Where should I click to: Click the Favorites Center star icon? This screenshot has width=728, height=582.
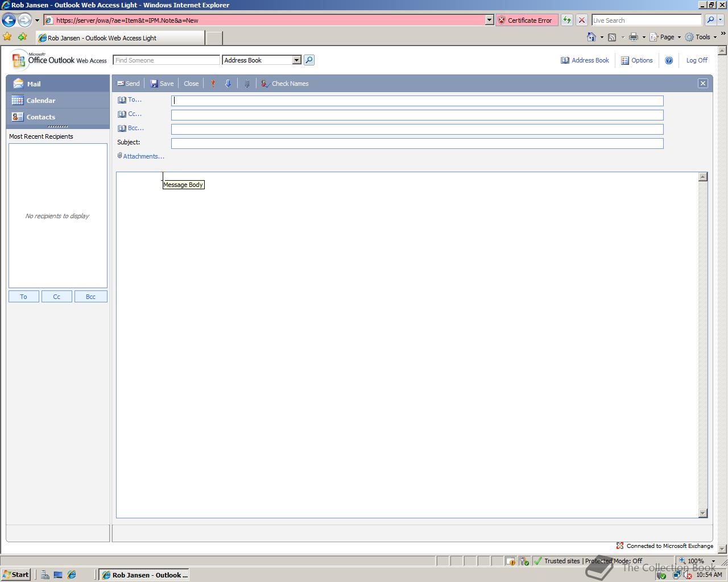point(7,37)
